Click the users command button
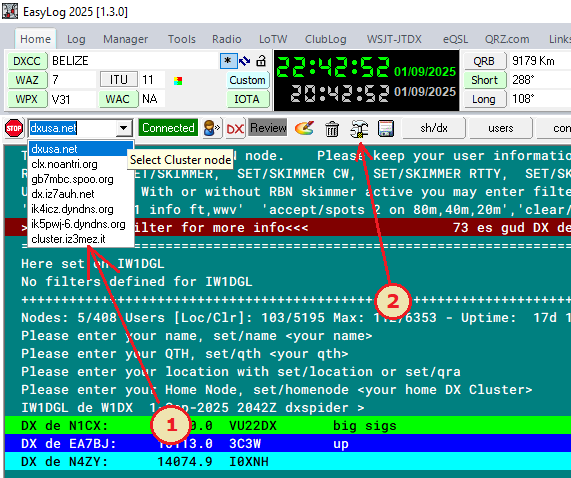571x478 pixels. [500, 128]
